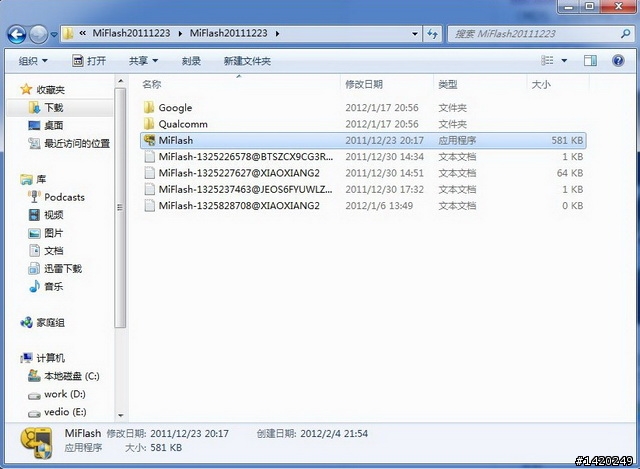Viewport: 640px width, 469px height.
Task: Select the MiFlash application file
Action: tap(363, 140)
